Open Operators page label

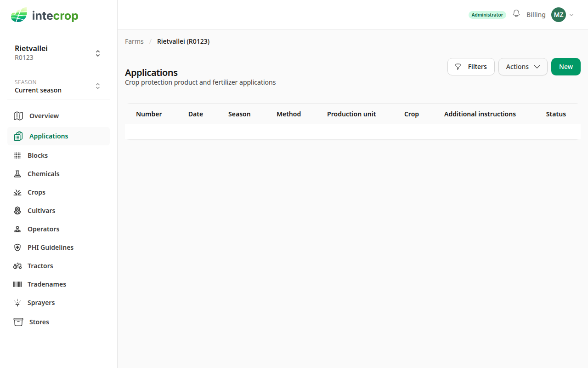[44, 229]
